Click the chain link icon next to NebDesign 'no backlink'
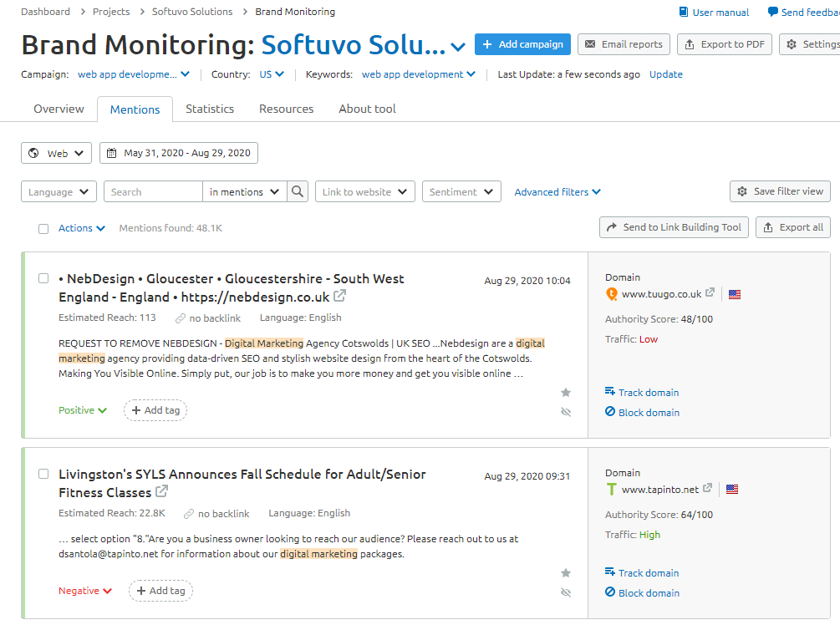 pos(181,318)
